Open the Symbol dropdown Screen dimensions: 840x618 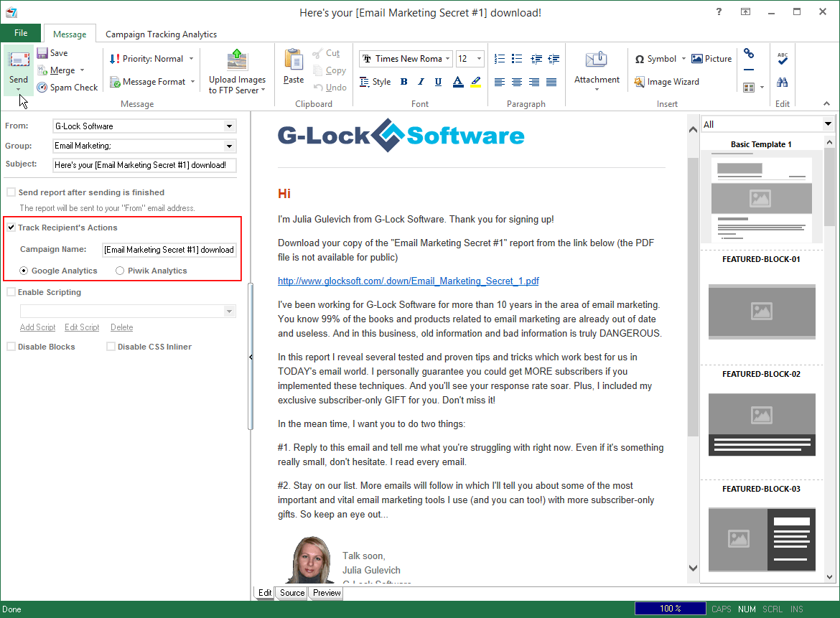tap(683, 59)
